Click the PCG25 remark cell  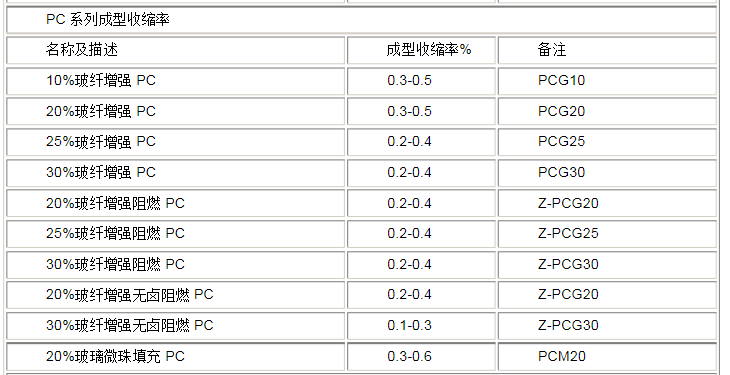point(607,142)
